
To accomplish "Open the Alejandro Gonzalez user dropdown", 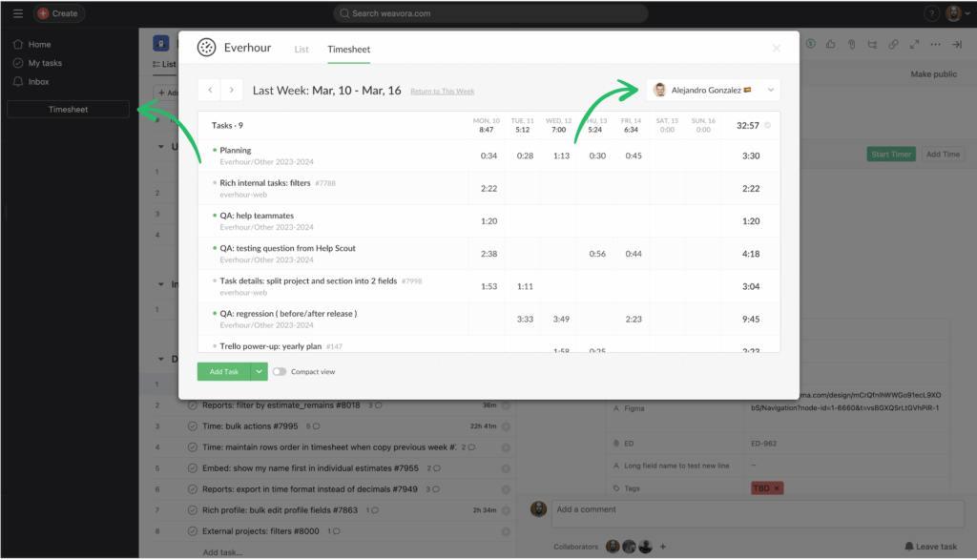I will [712, 89].
